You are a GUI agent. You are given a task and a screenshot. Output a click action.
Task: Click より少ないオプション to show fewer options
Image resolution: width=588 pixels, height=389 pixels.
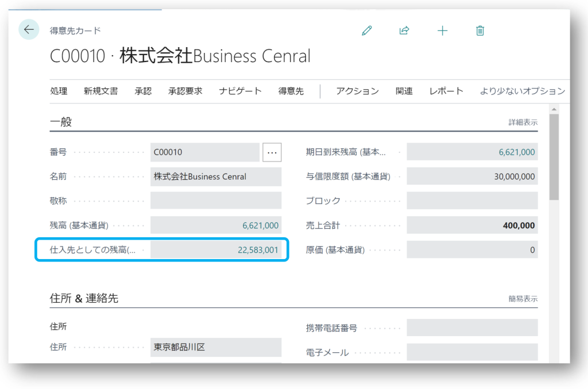pos(523,91)
